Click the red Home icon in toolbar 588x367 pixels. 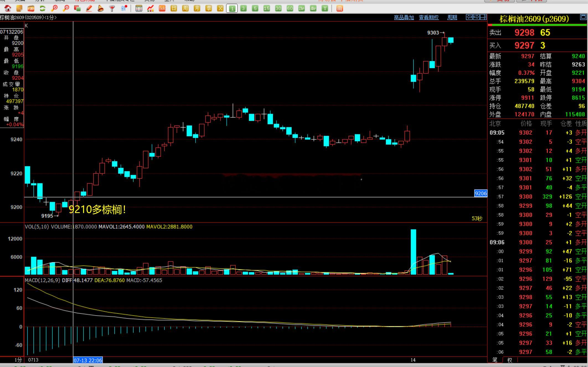8,8
